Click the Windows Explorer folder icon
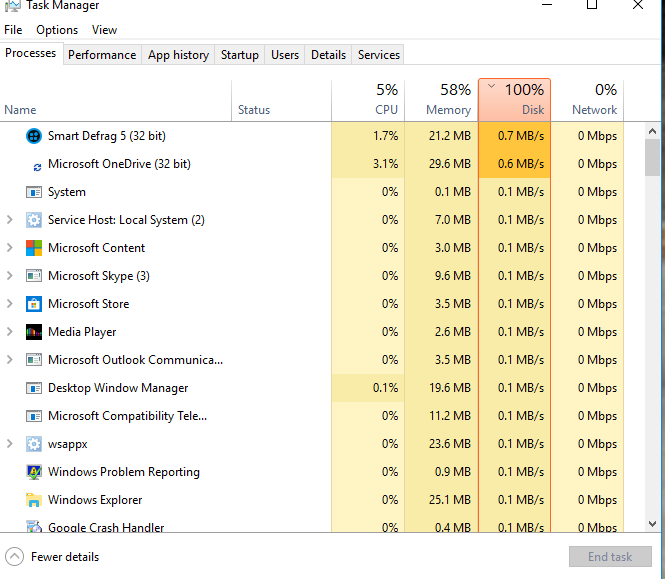 tap(34, 500)
